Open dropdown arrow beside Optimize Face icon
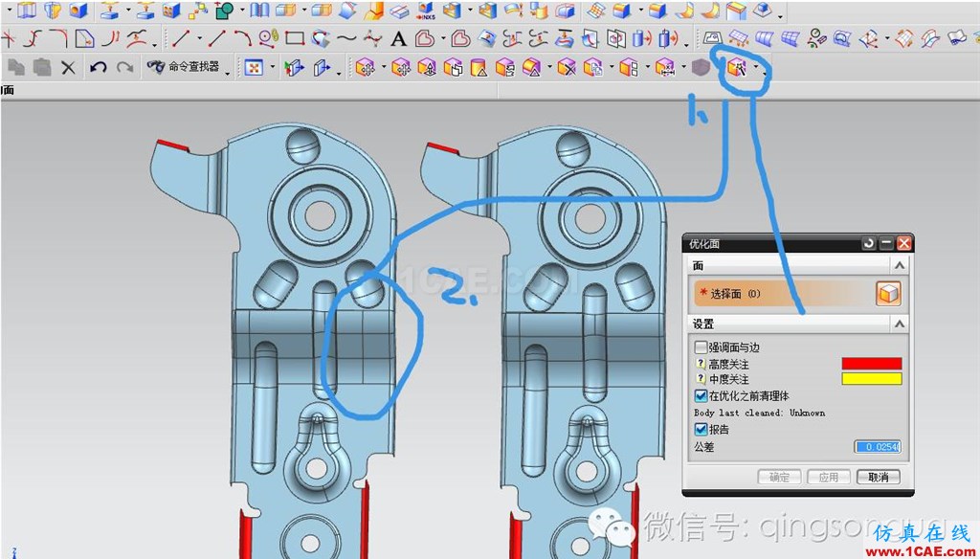Viewport: 980px width, 559px height. tap(756, 67)
